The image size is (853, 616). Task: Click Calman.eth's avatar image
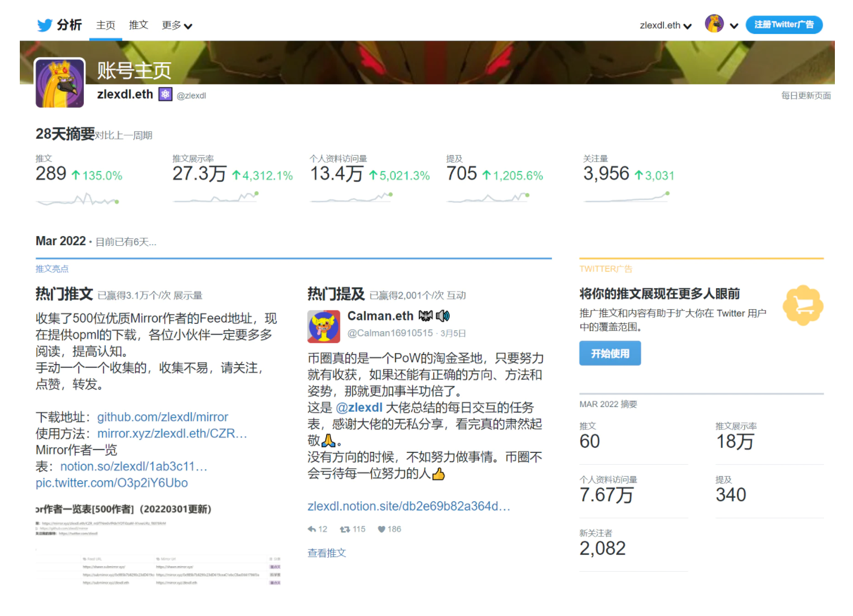click(x=324, y=327)
